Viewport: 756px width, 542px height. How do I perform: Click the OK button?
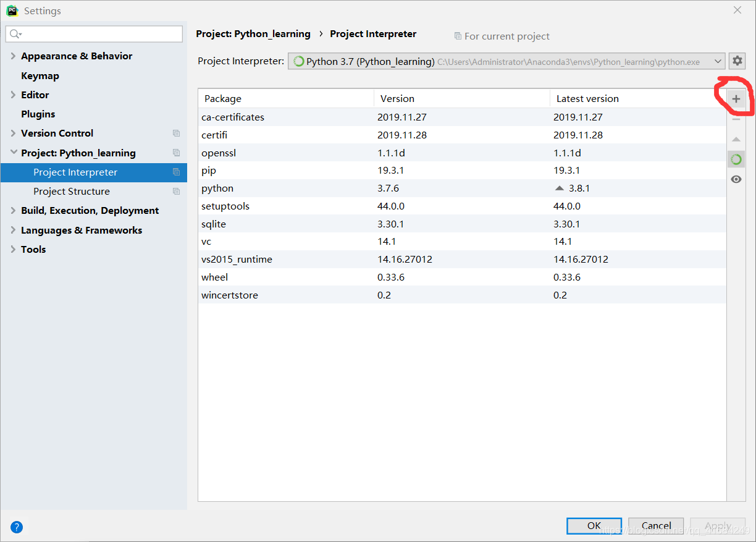pos(594,526)
